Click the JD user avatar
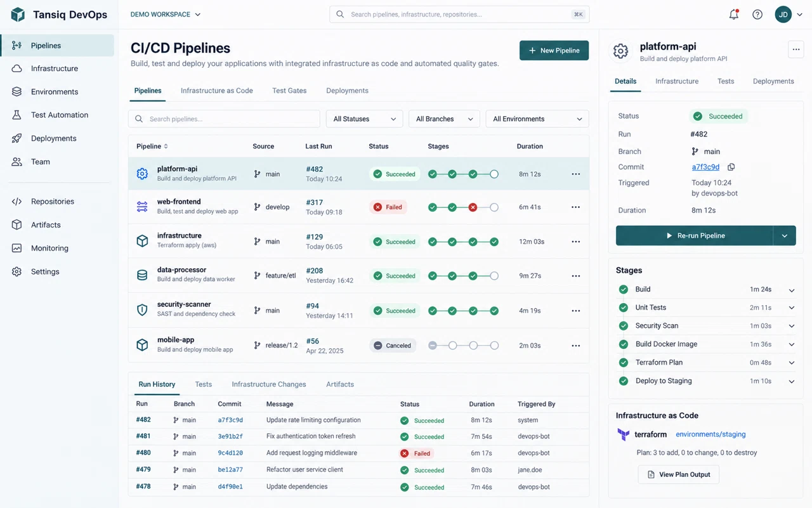Viewport: 812px width, 508px height. (783, 14)
